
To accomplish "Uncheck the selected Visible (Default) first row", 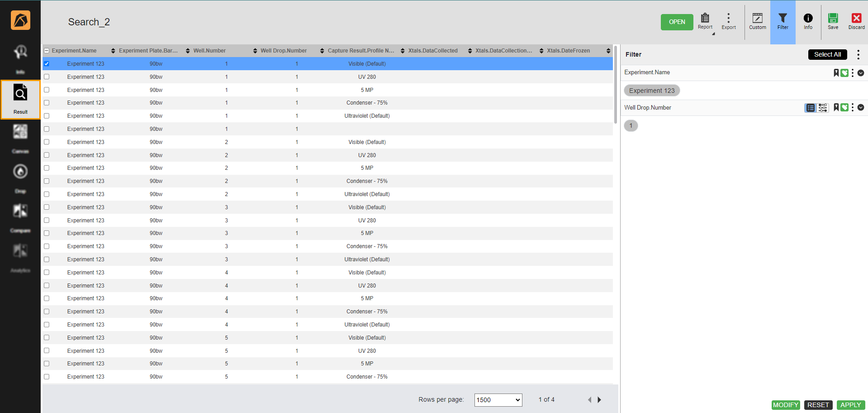I will click(x=47, y=64).
